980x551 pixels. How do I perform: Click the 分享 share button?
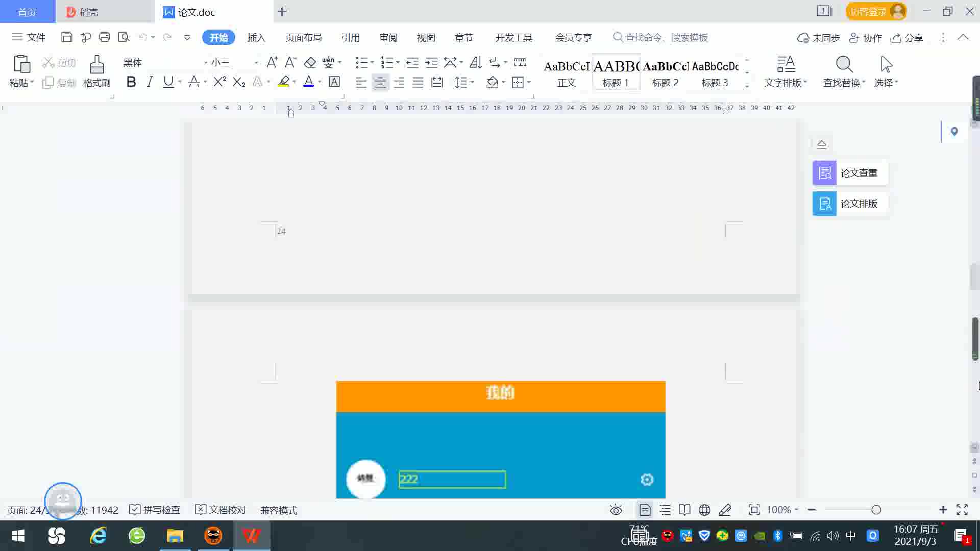906,38
